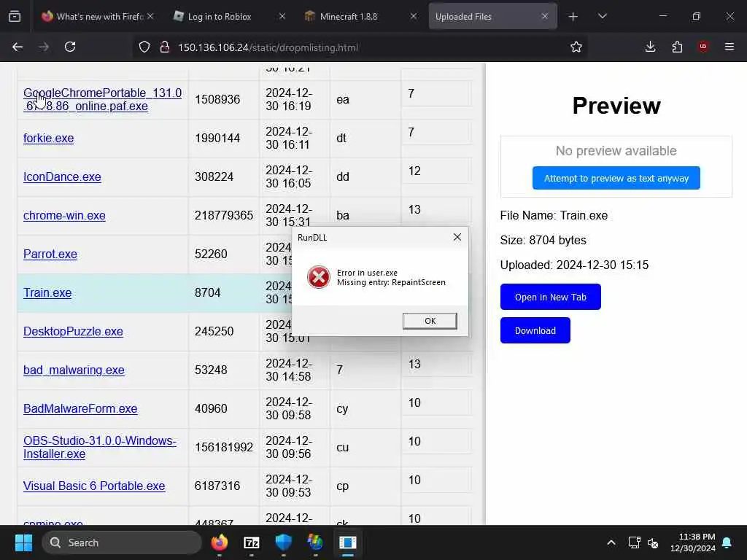The image size is (747, 560).
Task: Click the Size: 8704 bytes text
Action: coord(543,240)
